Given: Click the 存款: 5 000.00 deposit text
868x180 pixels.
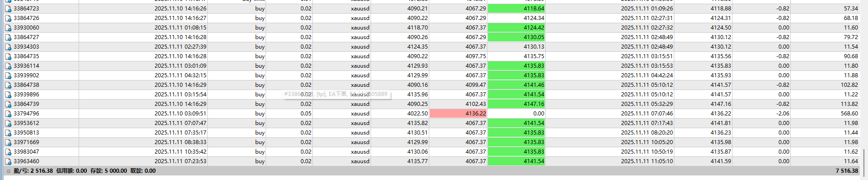Looking at the screenshot, I should point(109,171).
